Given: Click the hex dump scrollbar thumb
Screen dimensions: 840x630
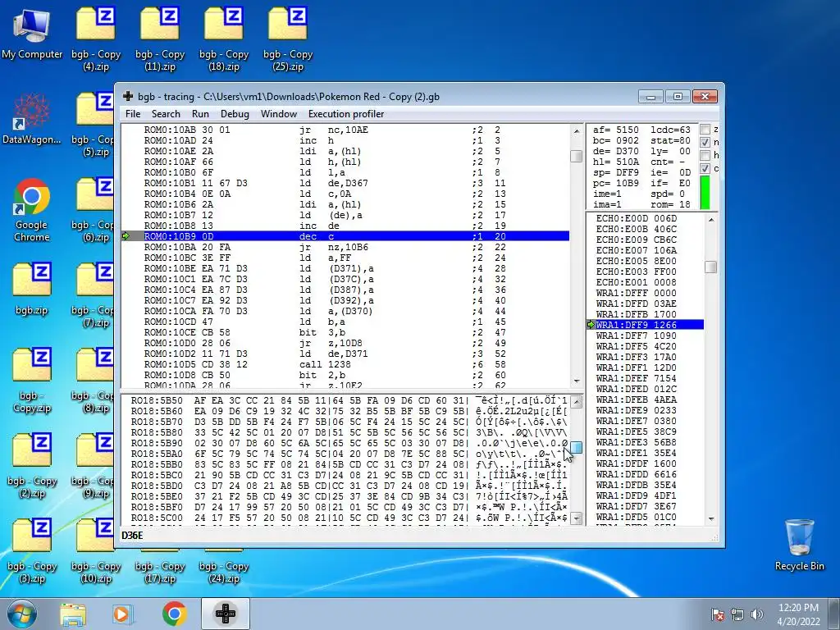Looking at the screenshot, I should [x=577, y=447].
